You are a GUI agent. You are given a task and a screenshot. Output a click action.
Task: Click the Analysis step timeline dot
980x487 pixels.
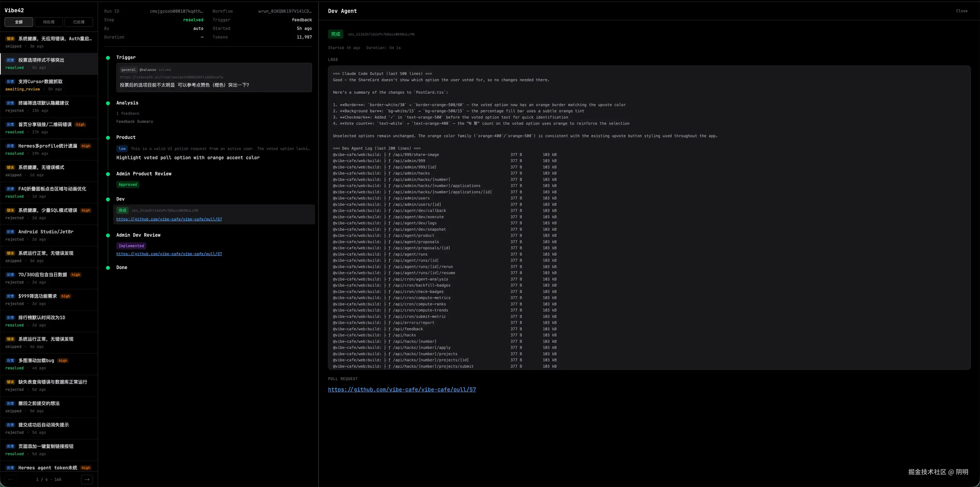[x=108, y=103]
